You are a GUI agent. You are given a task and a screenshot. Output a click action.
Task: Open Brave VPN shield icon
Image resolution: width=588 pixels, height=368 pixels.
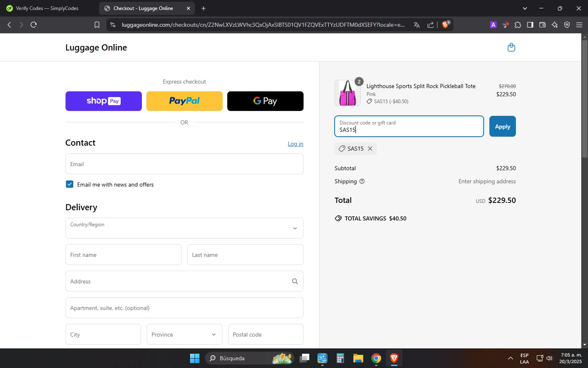pyautogui.click(x=567, y=25)
